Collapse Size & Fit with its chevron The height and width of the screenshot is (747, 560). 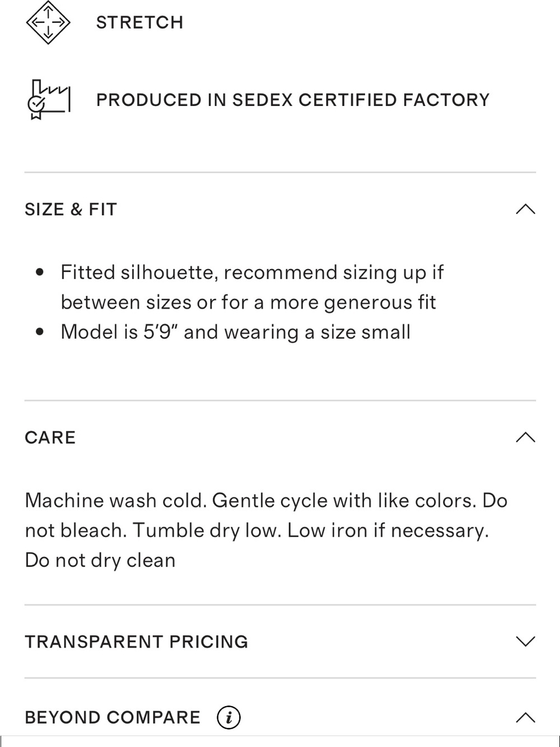pos(525,209)
